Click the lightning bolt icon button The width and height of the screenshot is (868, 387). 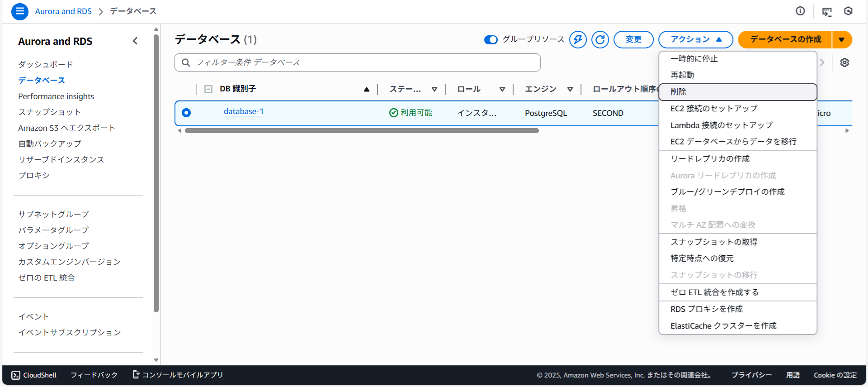click(578, 40)
